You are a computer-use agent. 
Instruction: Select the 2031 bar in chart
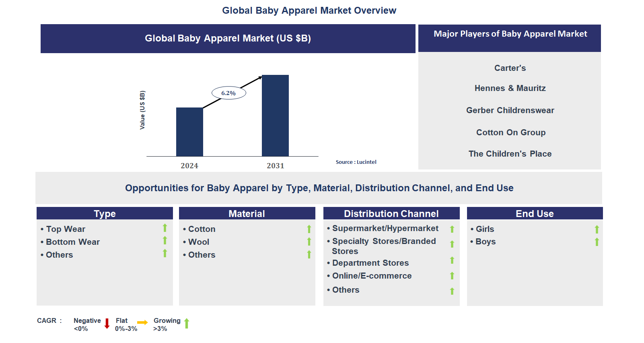coord(275,116)
